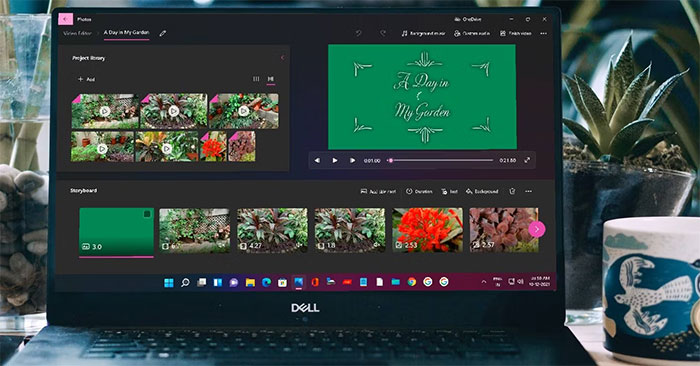Tick the green title card's selection checkbox
This screenshot has height=366, width=700.
146,215
